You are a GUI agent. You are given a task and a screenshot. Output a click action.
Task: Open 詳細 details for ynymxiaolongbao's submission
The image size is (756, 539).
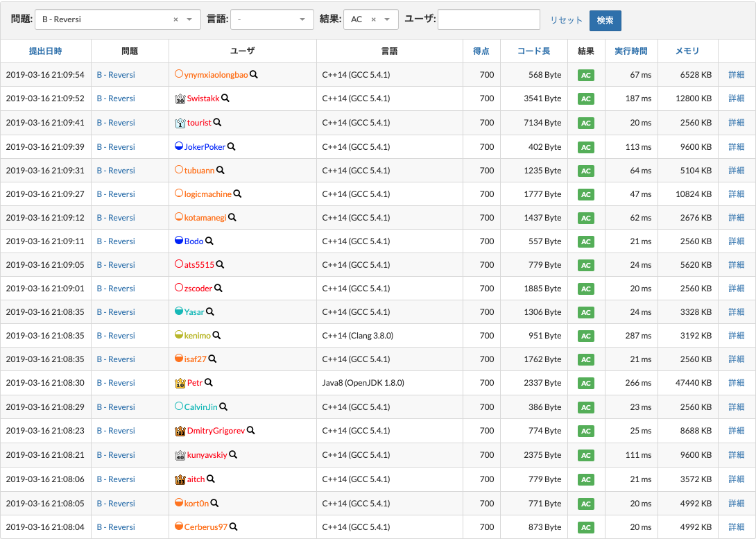[736, 75]
